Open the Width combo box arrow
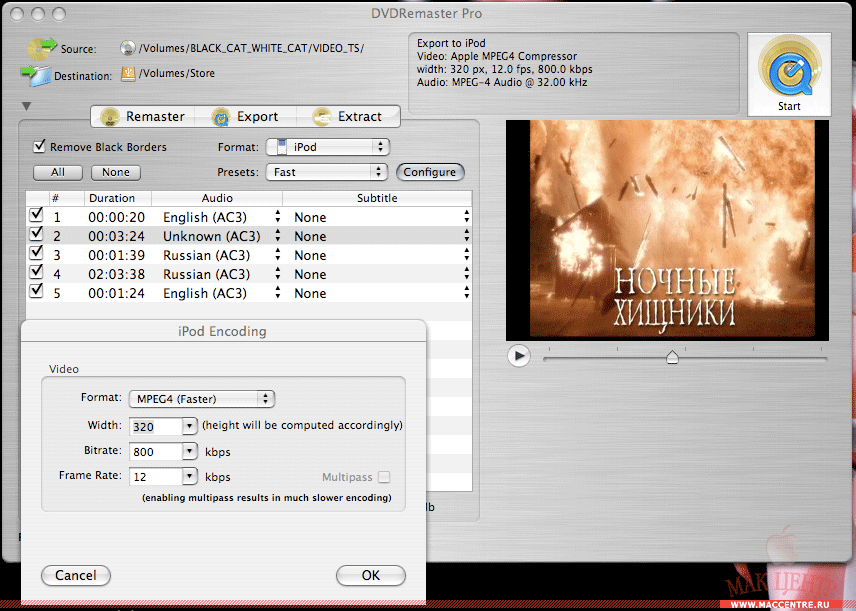This screenshot has width=856, height=611. [189, 426]
